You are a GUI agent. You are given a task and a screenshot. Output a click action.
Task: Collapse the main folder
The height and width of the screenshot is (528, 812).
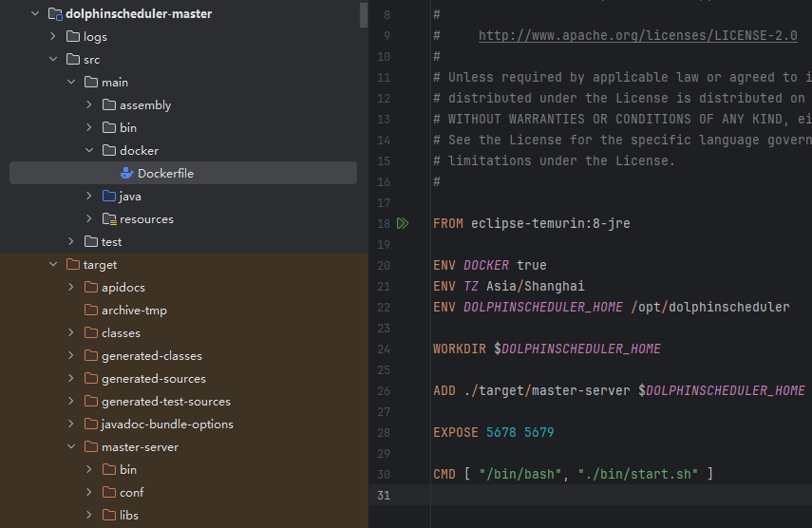coord(71,82)
